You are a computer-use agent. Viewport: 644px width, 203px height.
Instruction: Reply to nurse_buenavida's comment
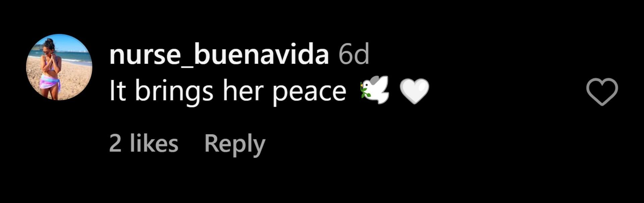tap(235, 144)
